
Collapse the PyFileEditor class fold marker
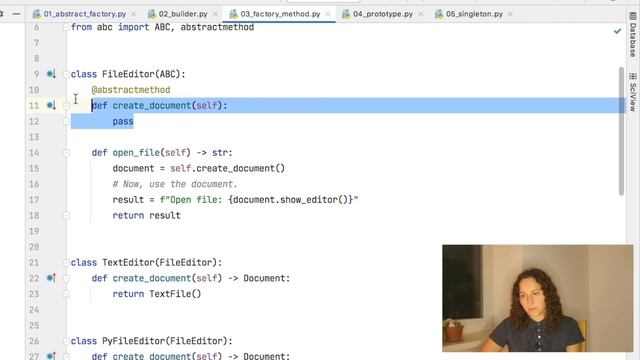[66, 341]
